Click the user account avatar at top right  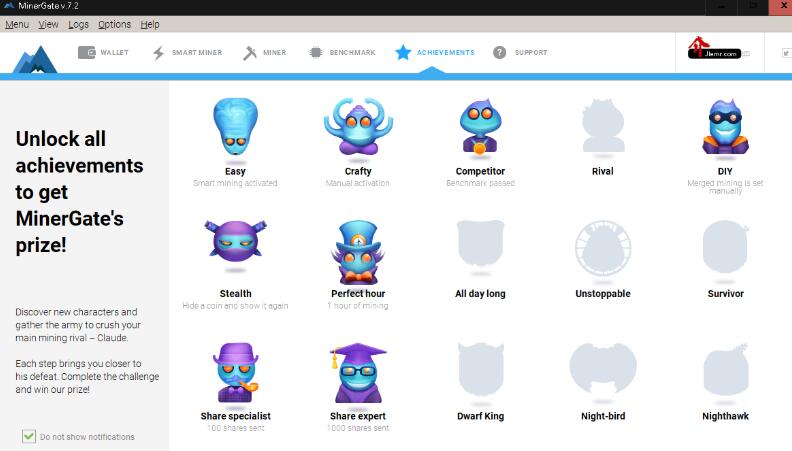(714, 48)
